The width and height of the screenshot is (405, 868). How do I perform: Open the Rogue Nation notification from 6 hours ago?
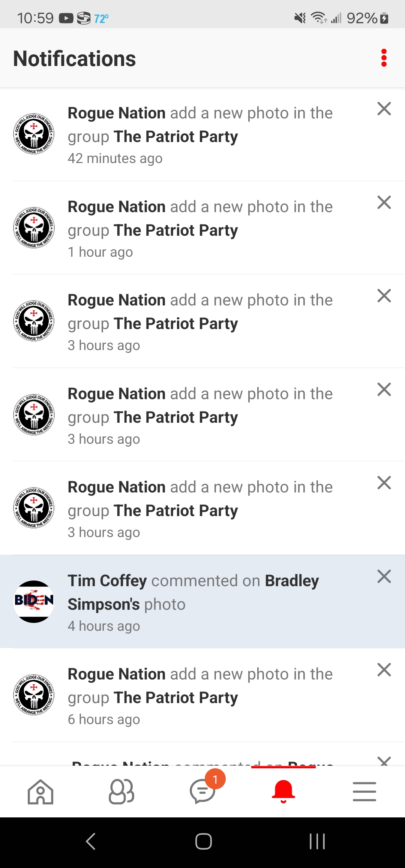(x=200, y=696)
